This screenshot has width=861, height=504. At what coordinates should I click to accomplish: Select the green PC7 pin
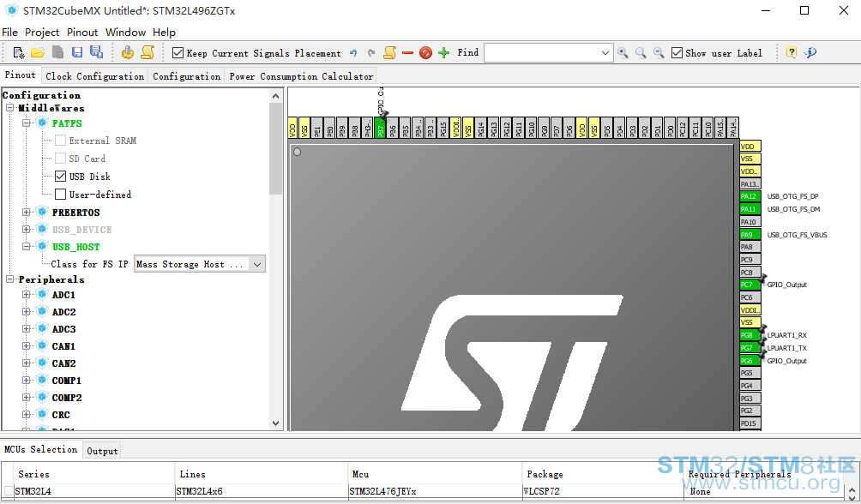click(x=749, y=285)
